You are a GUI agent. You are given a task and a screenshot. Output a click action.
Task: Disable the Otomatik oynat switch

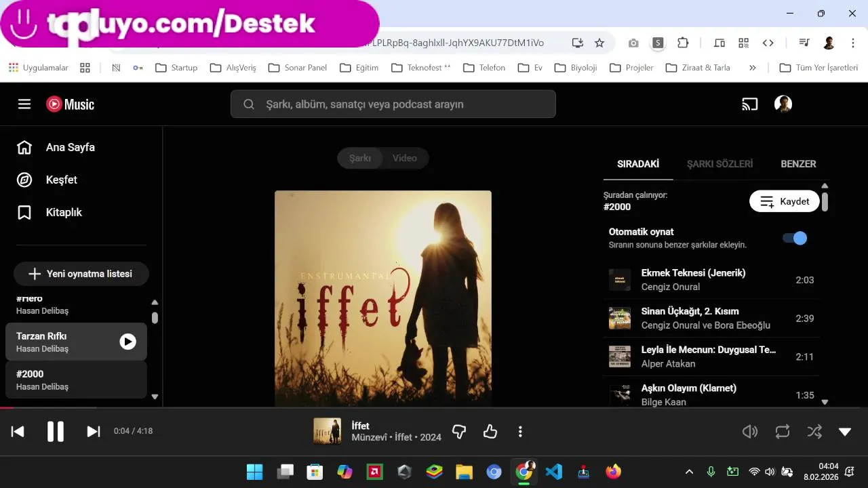tap(795, 238)
